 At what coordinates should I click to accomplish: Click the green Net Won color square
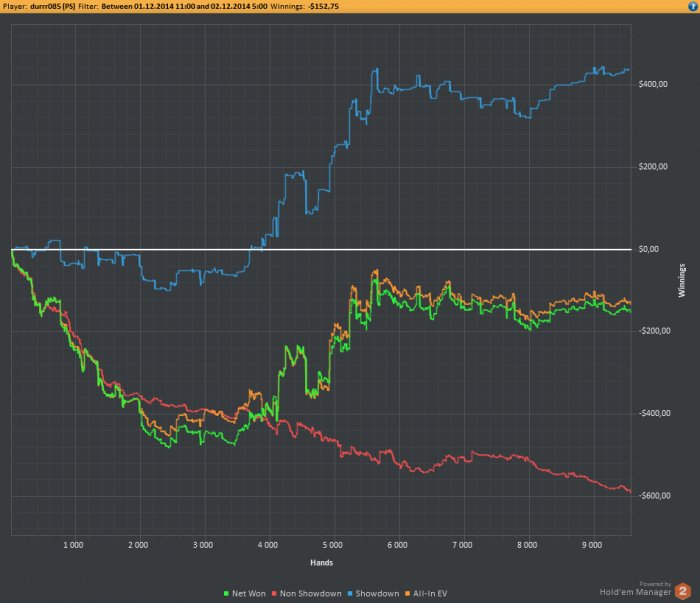(x=226, y=593)
